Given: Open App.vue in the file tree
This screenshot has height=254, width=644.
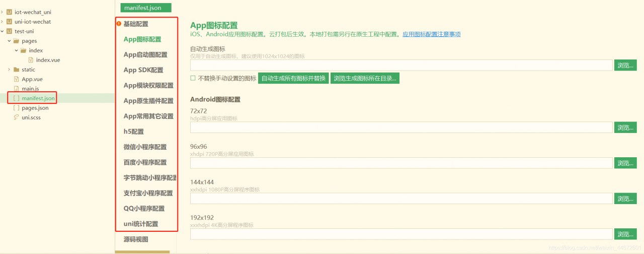Looking at the screenshot, I should [x=32, y=79].
